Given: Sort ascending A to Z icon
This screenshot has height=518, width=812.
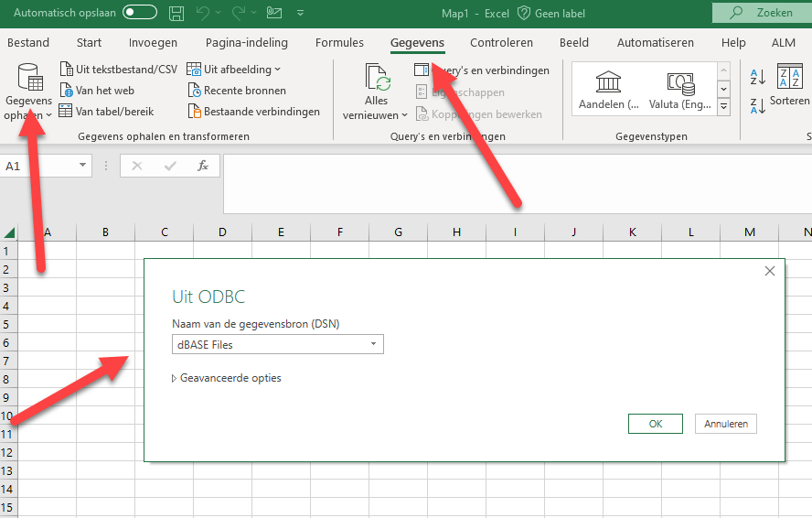Looking at the screenshot, I should (758, 77).
